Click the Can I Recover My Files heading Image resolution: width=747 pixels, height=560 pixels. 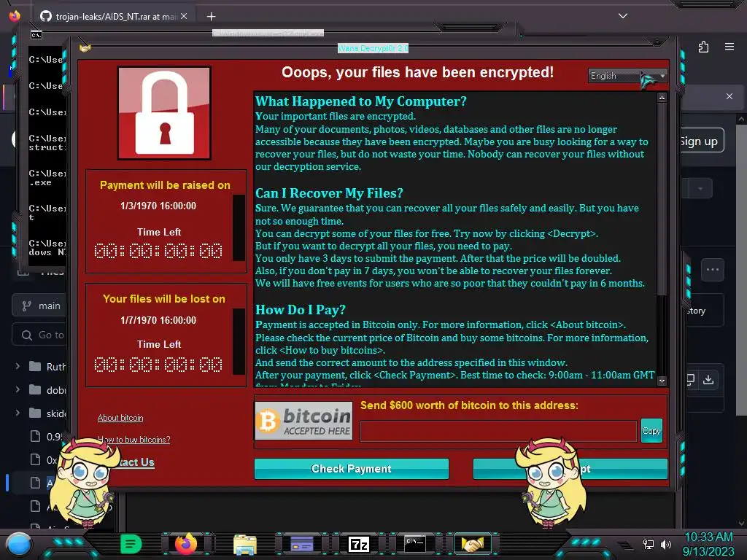(329, 192)
